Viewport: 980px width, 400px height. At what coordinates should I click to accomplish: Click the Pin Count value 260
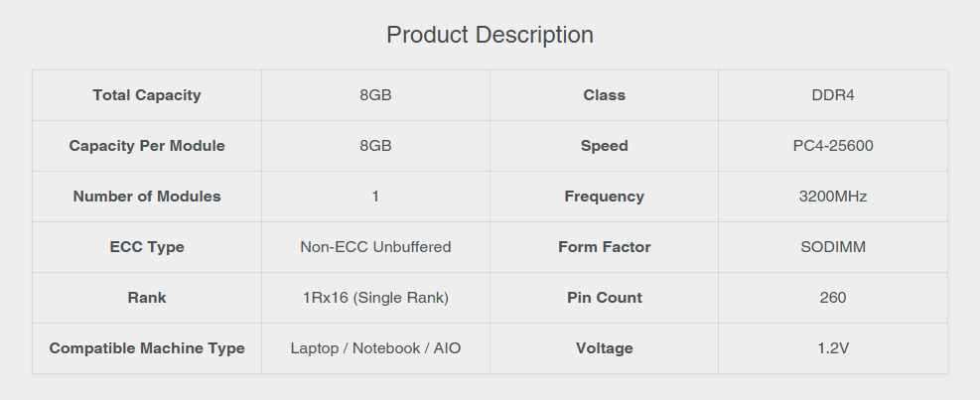(x=833, y=298)
